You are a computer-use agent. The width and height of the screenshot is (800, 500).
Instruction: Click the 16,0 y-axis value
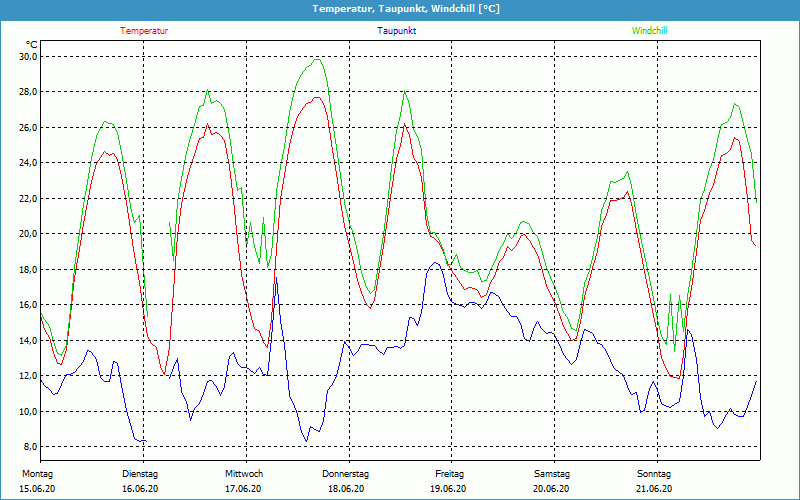(28, 305)
